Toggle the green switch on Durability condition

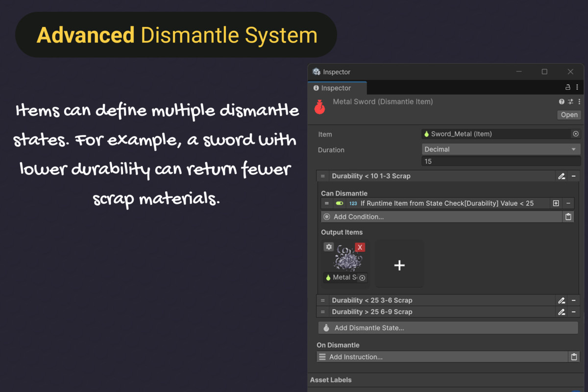tap(339, 203)
